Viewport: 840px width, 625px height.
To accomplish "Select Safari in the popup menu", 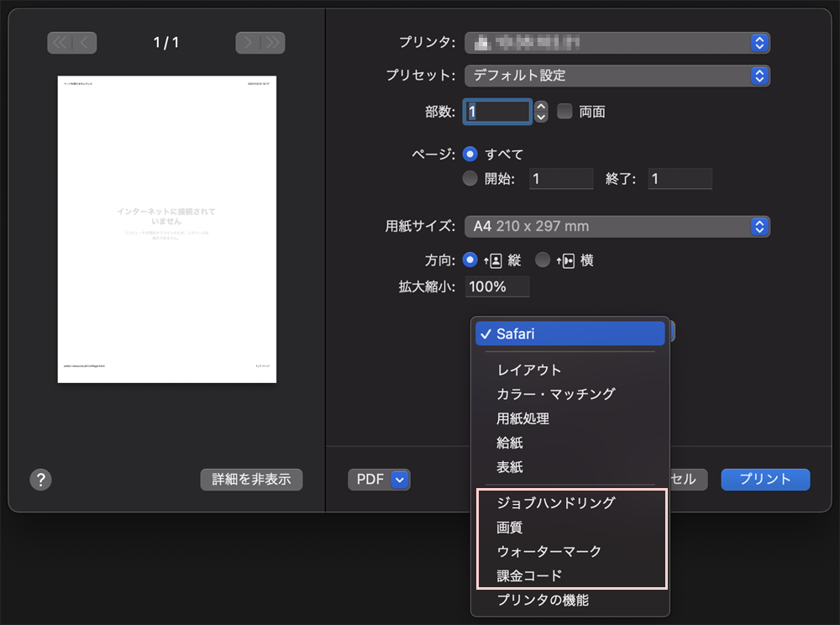I will [570, 334].
